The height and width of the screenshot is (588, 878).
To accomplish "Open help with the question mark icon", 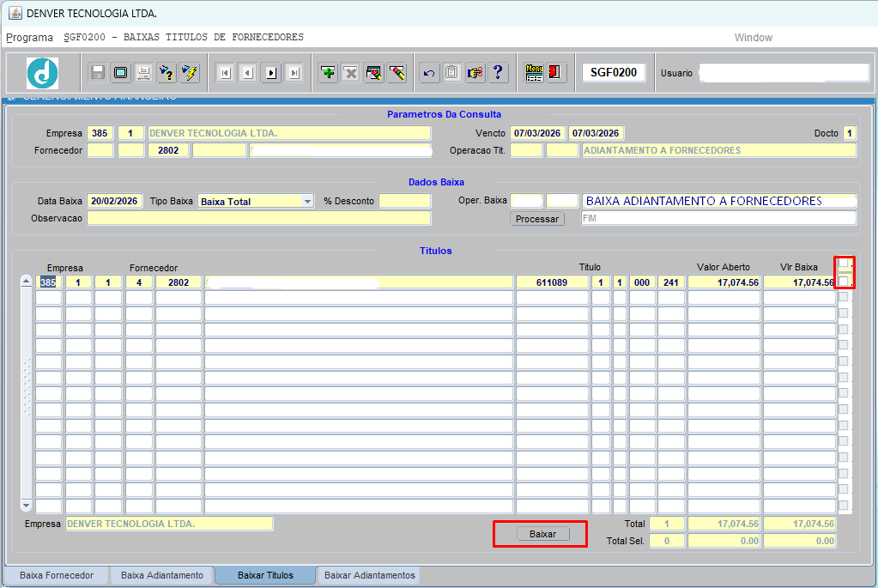I will tap(498, 73).
